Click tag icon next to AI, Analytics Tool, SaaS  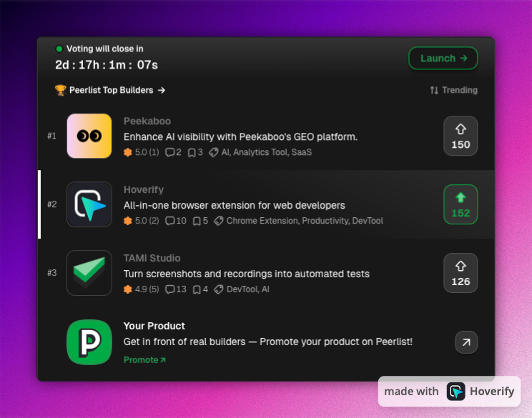tap(213, 153)
